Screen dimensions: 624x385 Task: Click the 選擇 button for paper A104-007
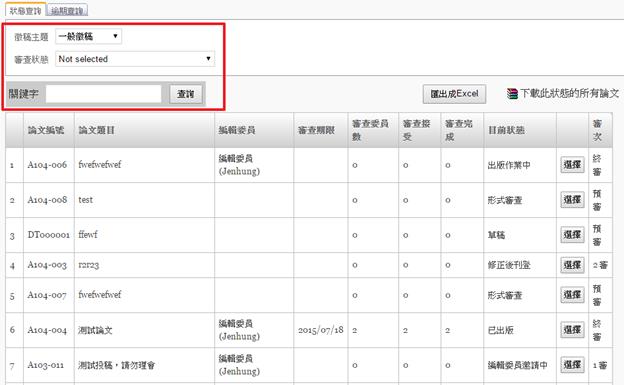coord(572,295)
